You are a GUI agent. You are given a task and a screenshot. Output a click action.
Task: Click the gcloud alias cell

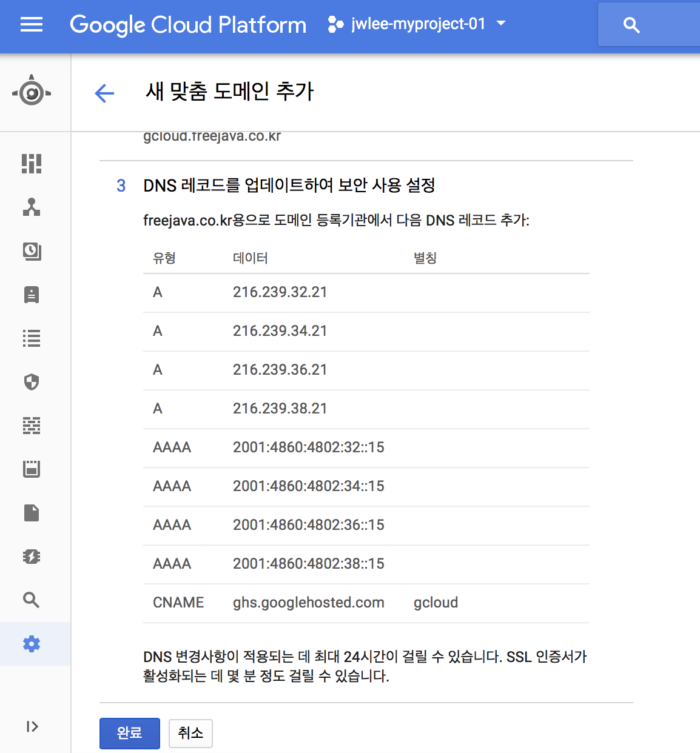coord(436,603)
